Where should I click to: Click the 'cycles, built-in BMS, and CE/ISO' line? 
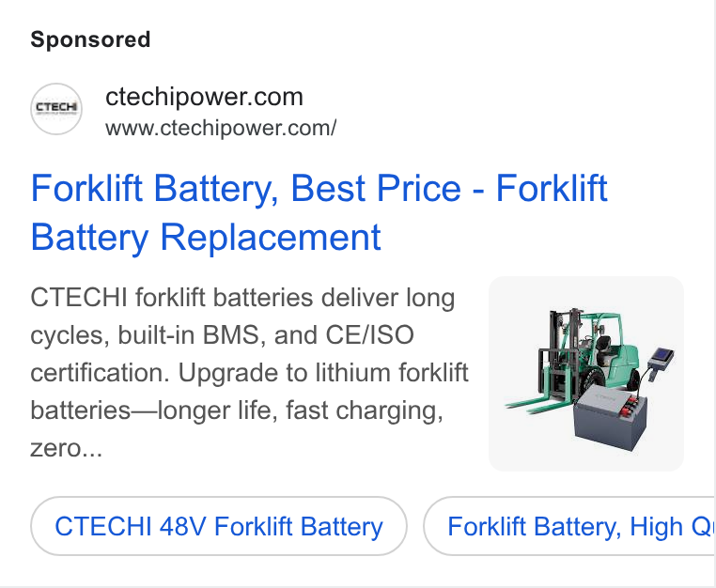[x=222, y=335]
